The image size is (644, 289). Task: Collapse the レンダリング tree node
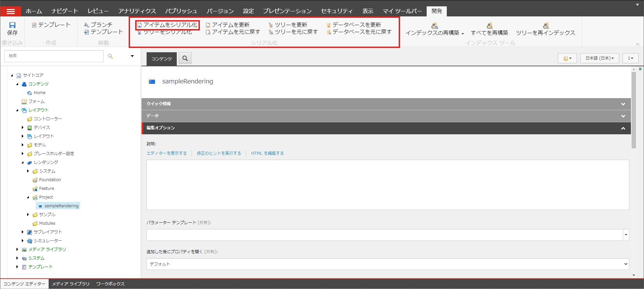pos(23,162)
